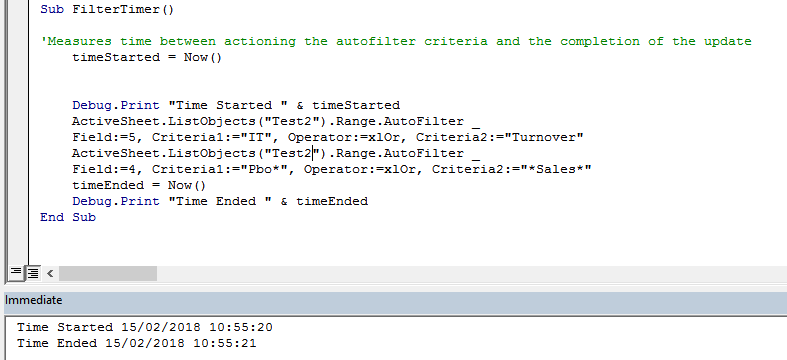Click the second ActiveSheet.ListObjects("Test2") line above Field:=4
This screenshot has width=787, height=360.
276,153
